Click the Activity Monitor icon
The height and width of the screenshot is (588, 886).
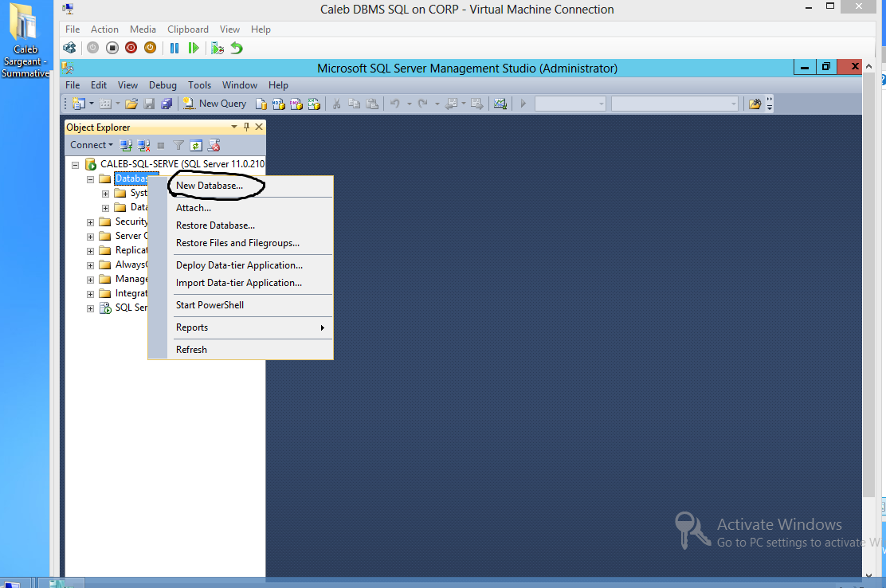[x=500, y=104]
